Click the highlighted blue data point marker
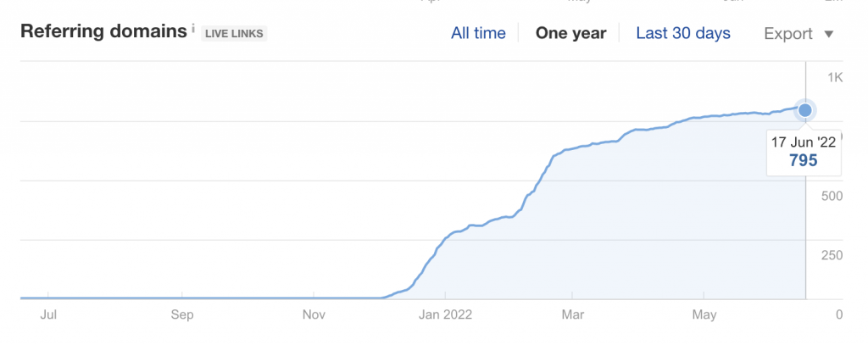 coord(805,109)
